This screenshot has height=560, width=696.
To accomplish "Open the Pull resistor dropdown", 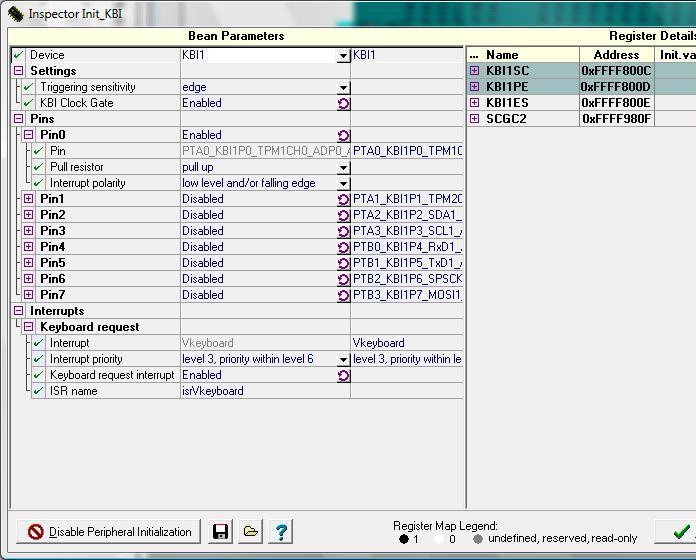I will [343, 167].
